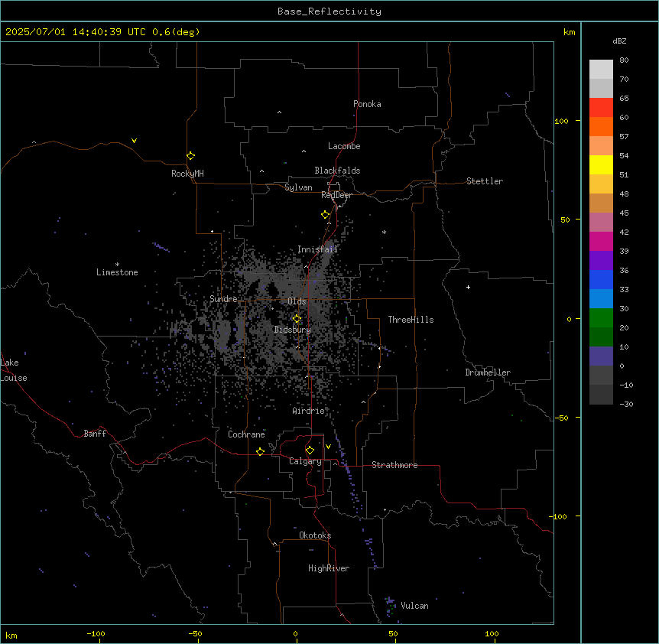Click the yellow diamond marker above Calgary
Image resolution: width=659 pixels, height=644 pixels.
pos(310,450)
